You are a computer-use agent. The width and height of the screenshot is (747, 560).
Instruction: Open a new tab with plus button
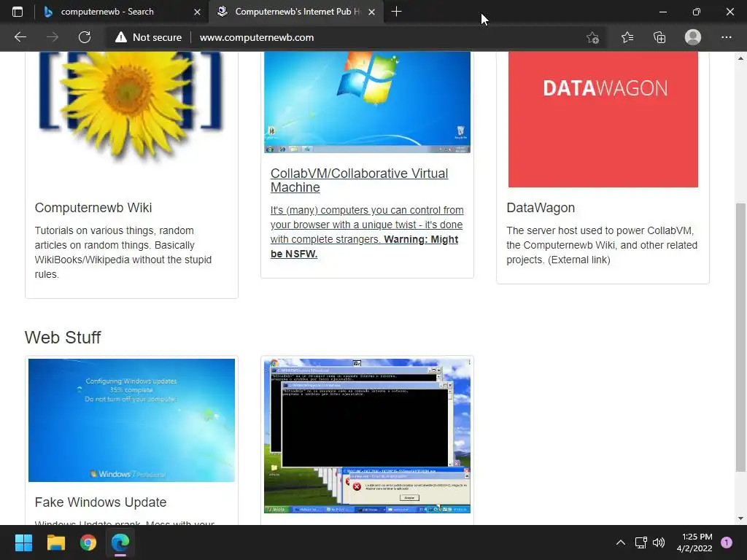396,12
